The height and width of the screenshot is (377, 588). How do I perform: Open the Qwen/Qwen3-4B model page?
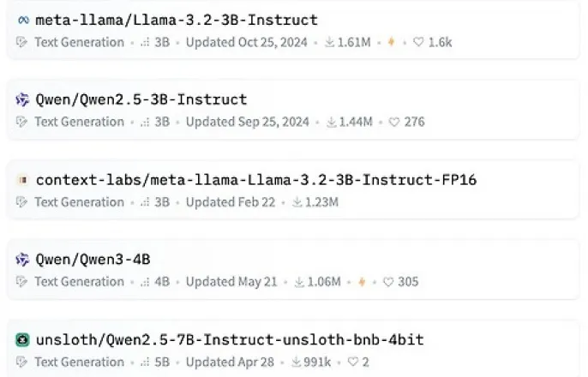click(93, 260)
